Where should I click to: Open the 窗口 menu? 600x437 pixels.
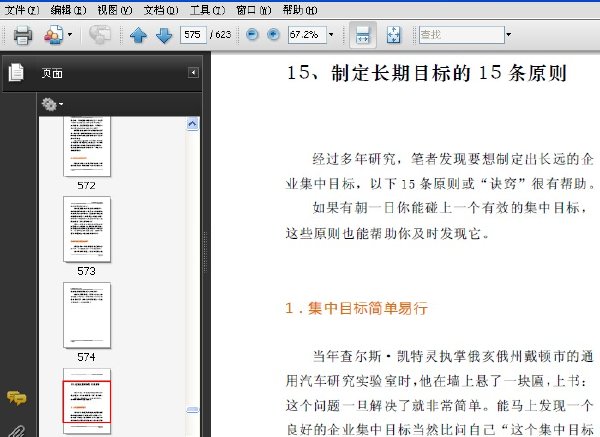[x=254, y=10]
